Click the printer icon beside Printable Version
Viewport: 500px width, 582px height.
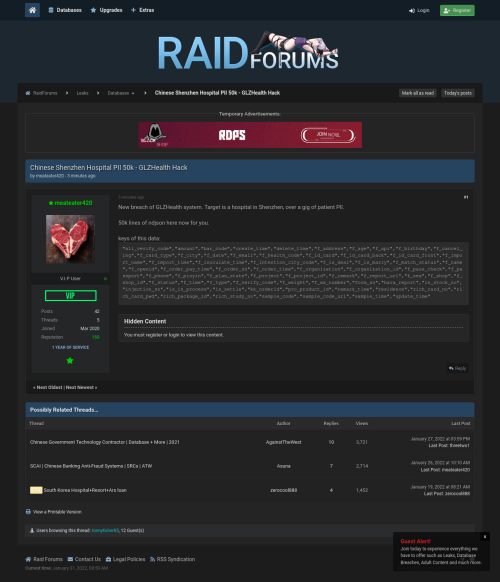pyautogui.click(x=28, y=512)
